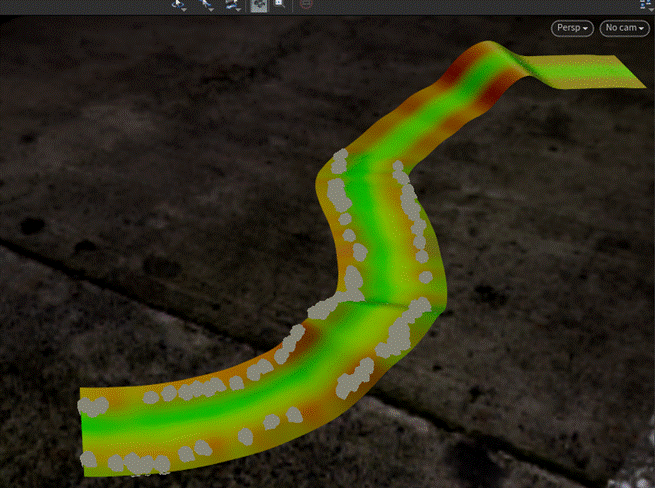The image size is (655, 488).
Task: Open the No cam camera dropdown
Action: 624,29
